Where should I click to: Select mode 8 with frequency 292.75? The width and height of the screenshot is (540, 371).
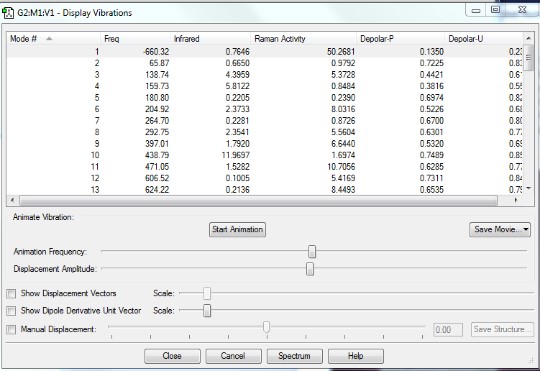tap(264, 132)
